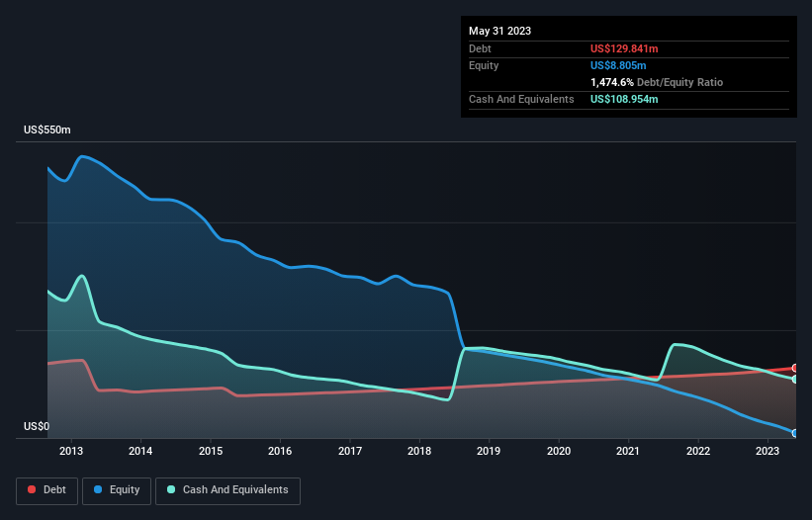The width and height of the screenshot is (812, 520).
Task: Click the 2018 x-axis label
Action: click(x=419, y=451)
